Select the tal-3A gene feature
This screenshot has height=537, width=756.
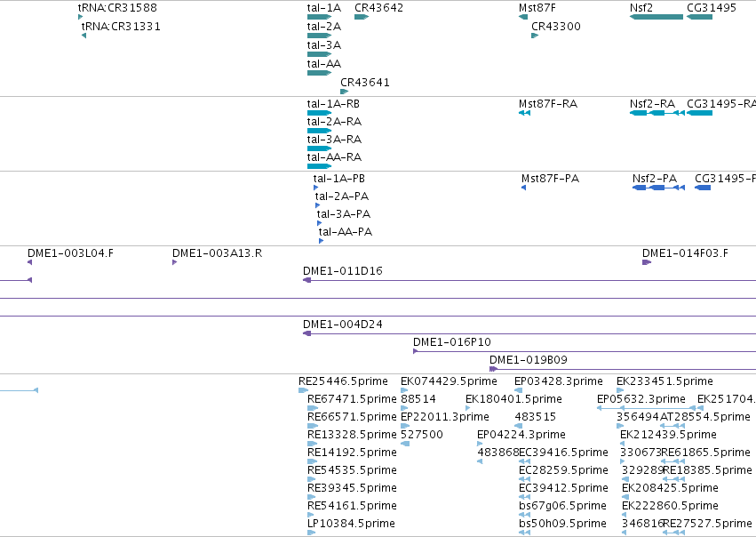click(x=319, y=54)
